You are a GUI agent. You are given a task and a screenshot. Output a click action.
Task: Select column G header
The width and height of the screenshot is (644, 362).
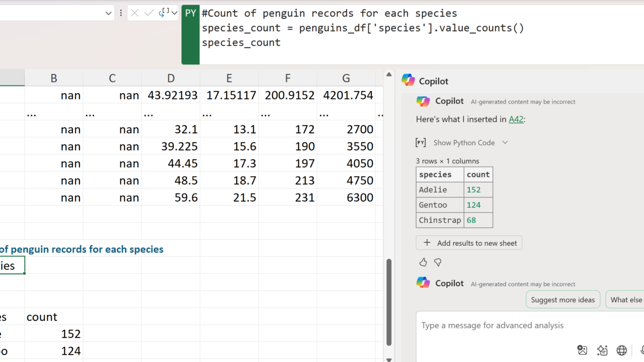click(x=346, y=78)
